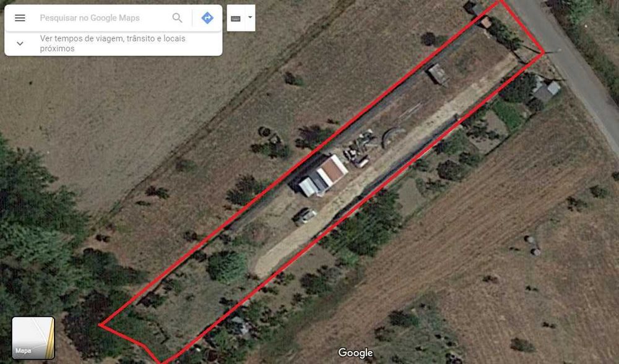Click 'Ver tempos de viagem, trânsito e locais próximos'

(x=113, y=43)
